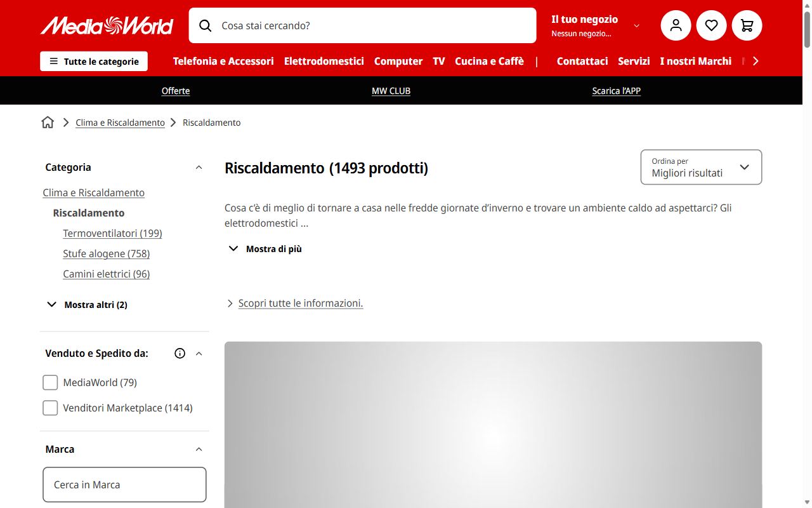Open Cucina e Caffè menu

[489, 61]
